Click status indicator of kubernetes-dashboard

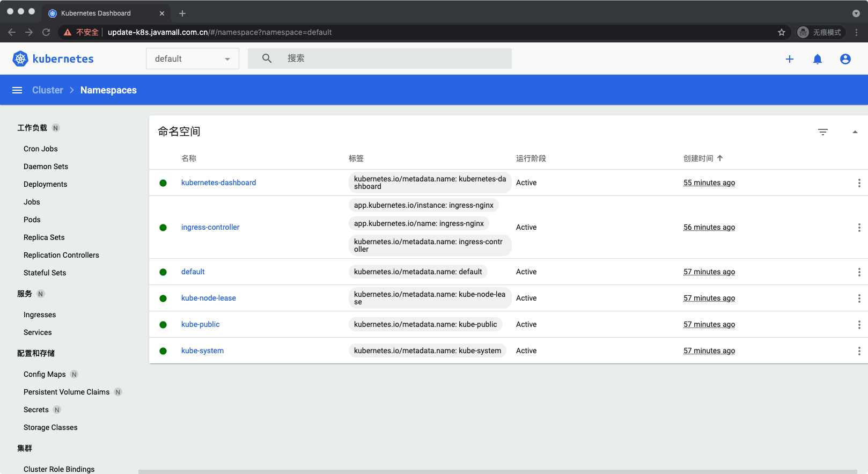163,183
